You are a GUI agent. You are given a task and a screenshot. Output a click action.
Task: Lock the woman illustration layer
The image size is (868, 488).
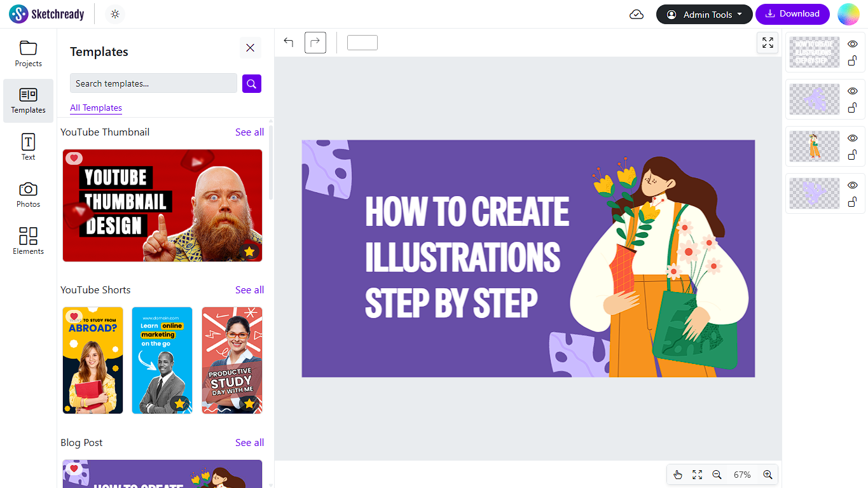click(853, 155)
